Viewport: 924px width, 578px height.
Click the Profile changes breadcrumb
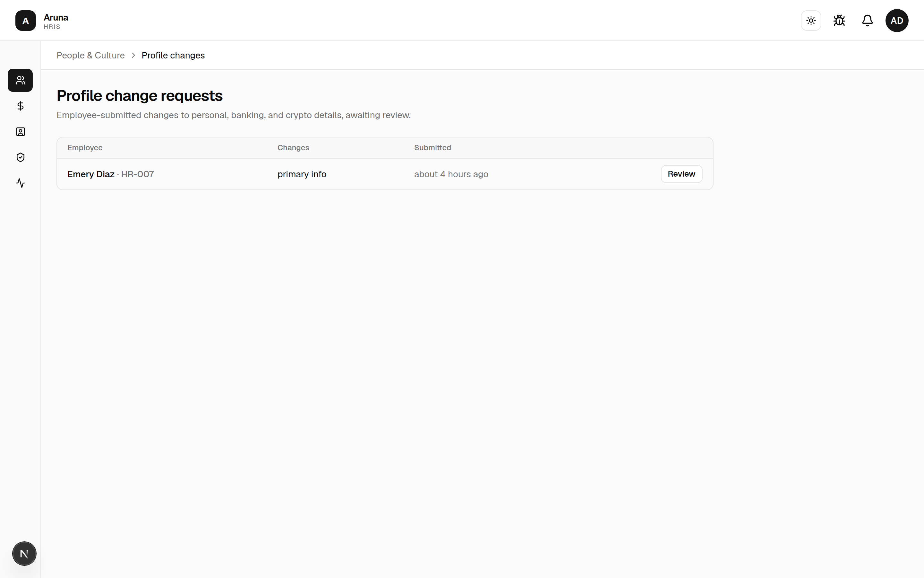173,56
